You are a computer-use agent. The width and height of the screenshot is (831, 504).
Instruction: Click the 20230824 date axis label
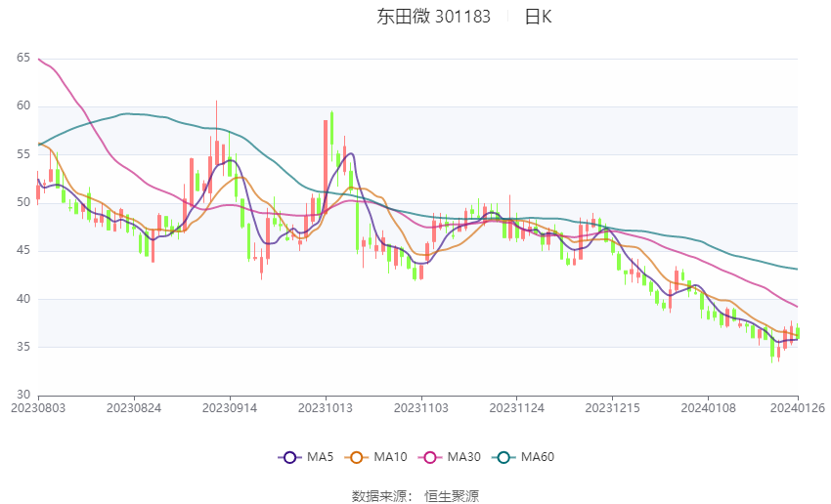coord(134,408)
